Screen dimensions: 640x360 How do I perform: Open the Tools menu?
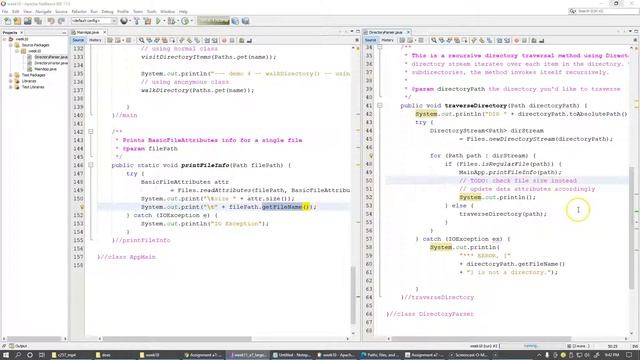tap(151, 11)
